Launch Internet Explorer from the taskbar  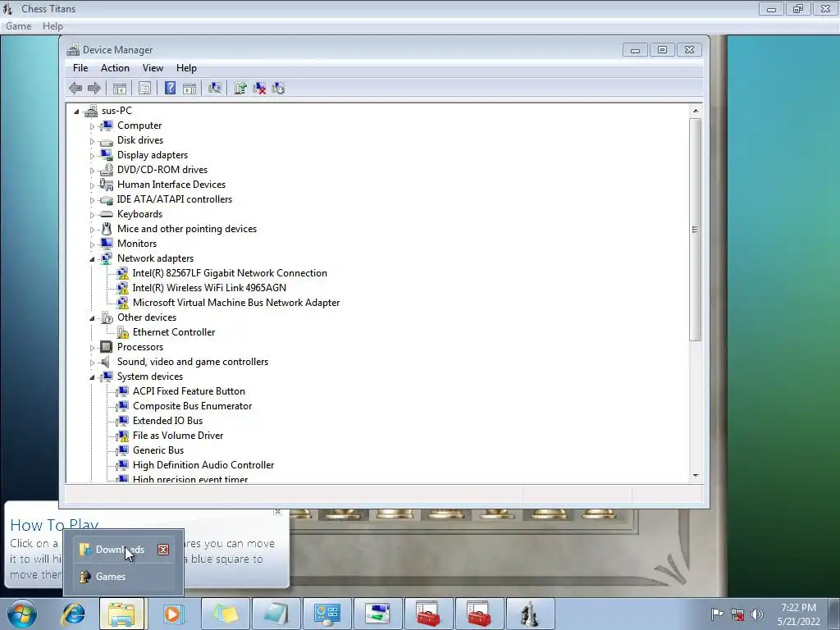tap(73, 614)
